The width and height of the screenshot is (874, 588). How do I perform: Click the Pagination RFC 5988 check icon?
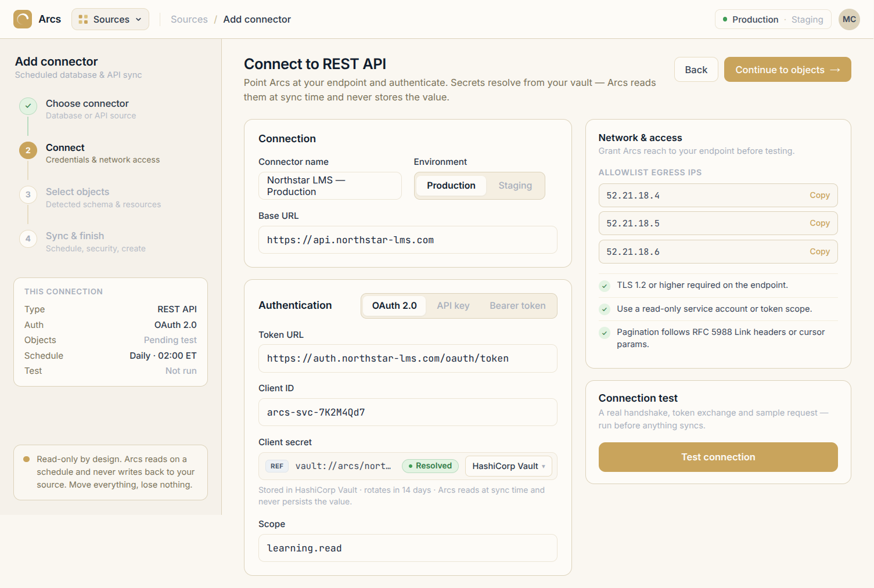(x=605, y=333)
